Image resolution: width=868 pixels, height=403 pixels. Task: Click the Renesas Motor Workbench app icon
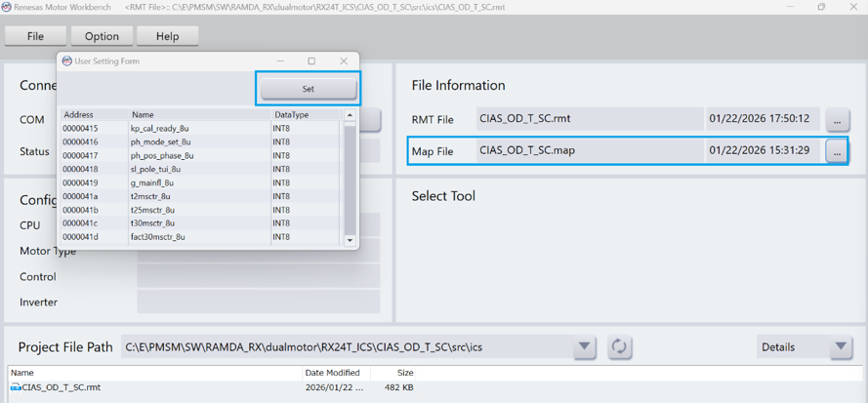coord(7,7)
